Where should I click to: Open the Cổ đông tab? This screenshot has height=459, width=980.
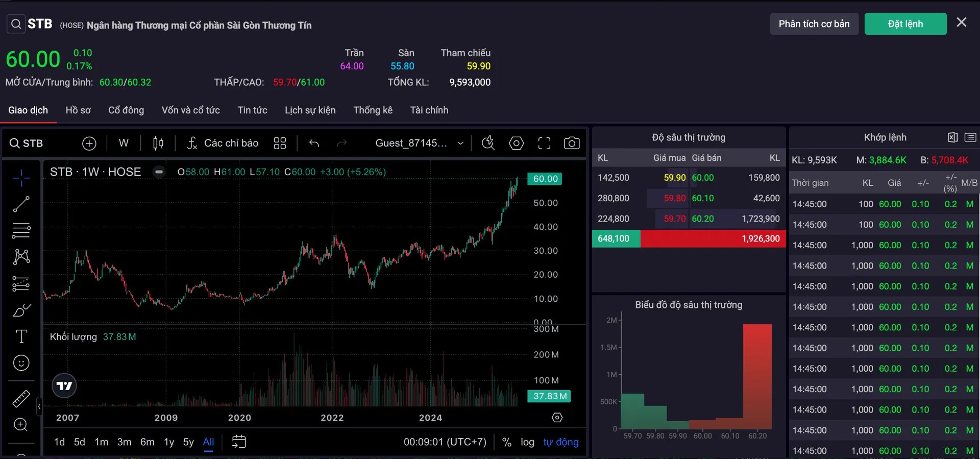pos(126,110)
